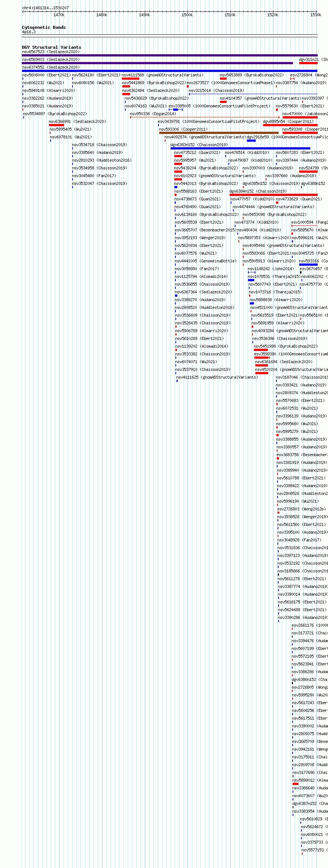Click the 1470k ruler label

(59, 15)
